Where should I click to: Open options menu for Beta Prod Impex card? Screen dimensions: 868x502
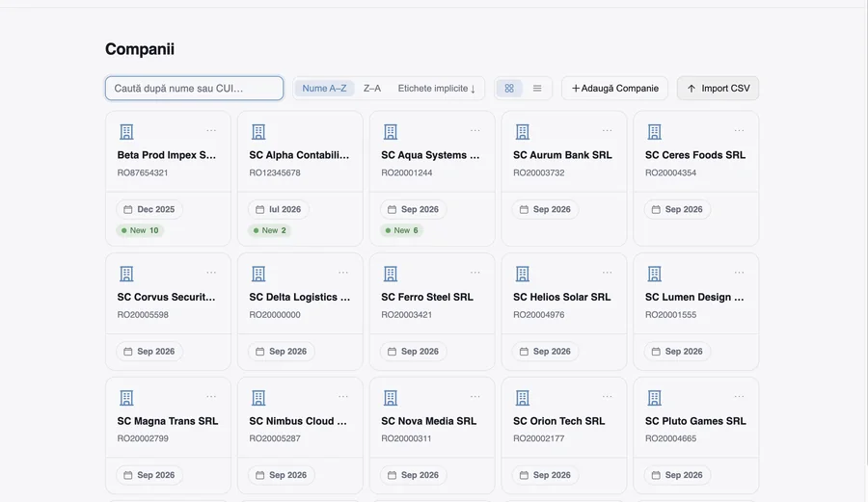(x=211, y=131)
